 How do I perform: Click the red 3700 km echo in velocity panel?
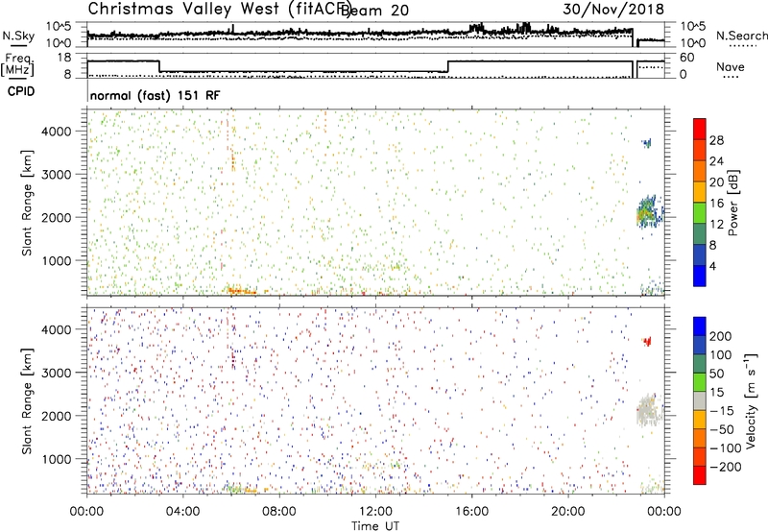point(647,341)
